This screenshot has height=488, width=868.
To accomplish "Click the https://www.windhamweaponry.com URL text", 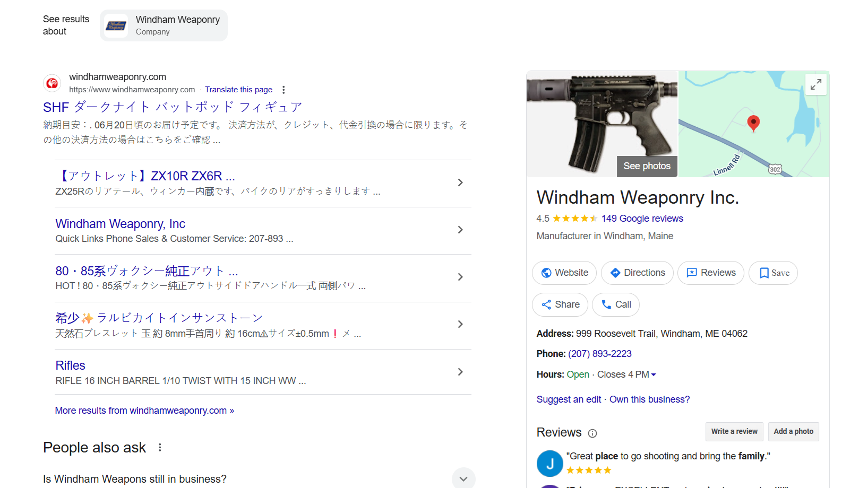I will tap(132, 90).
